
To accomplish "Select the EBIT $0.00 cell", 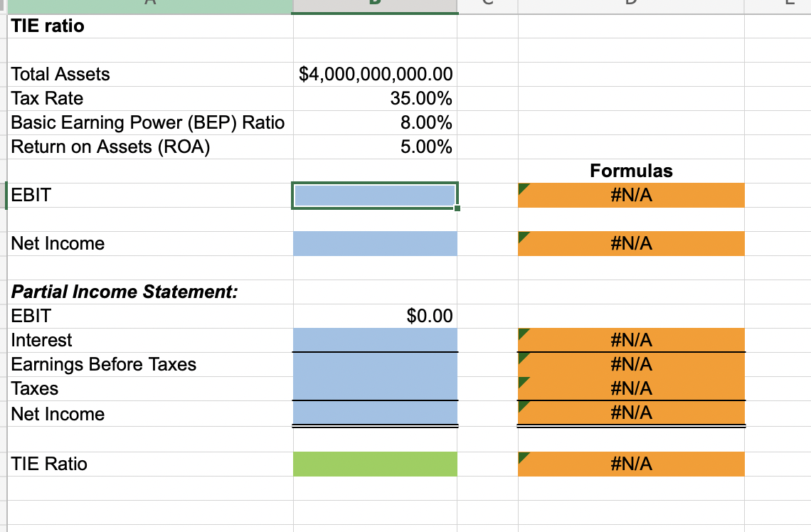I will pyautogui.click(x=375, y=316).
